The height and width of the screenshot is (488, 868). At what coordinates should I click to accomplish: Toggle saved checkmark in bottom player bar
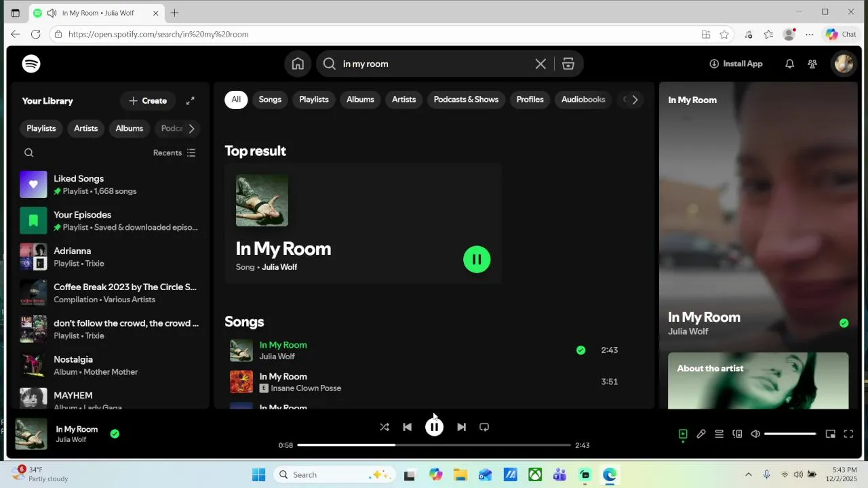(x=115, y=434)
